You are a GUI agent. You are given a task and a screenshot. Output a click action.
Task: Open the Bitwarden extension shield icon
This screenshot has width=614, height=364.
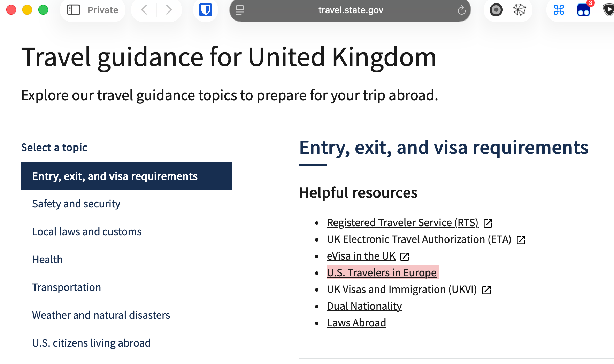[206, 10]
